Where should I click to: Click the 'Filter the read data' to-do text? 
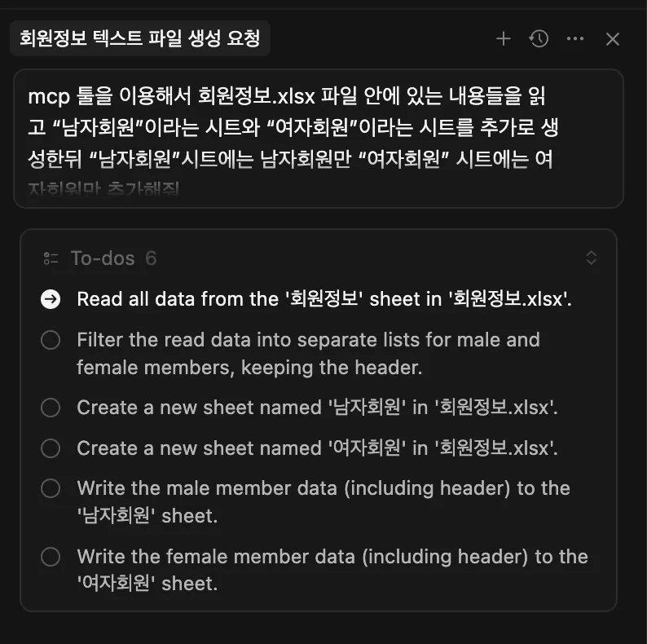click(308, 353)
